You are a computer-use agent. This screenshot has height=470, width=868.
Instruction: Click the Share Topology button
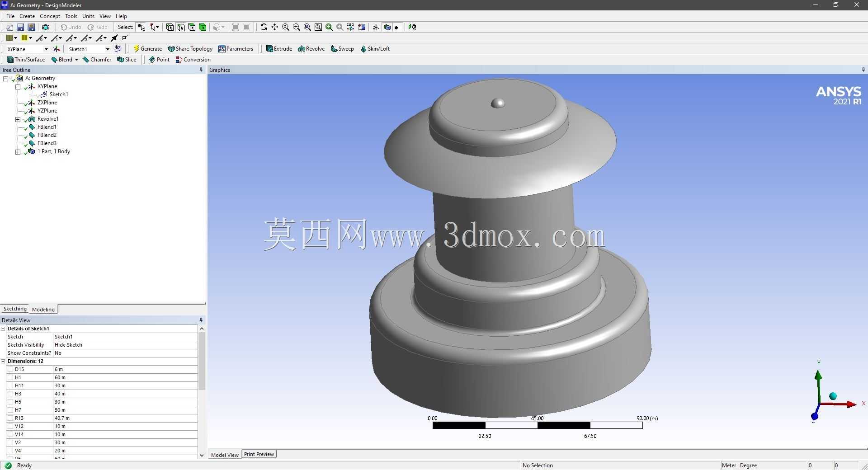(190, 49)
